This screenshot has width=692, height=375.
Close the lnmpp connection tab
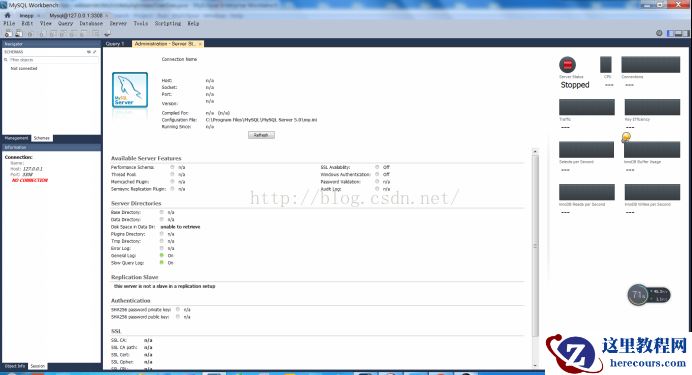[x=38, y=15]
